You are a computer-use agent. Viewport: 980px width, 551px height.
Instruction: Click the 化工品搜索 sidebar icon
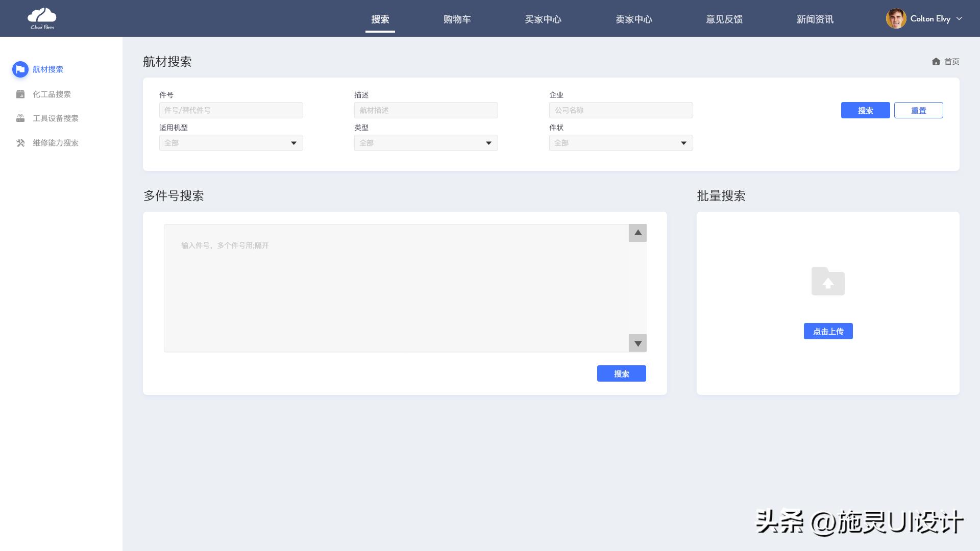tap(20, 94)
